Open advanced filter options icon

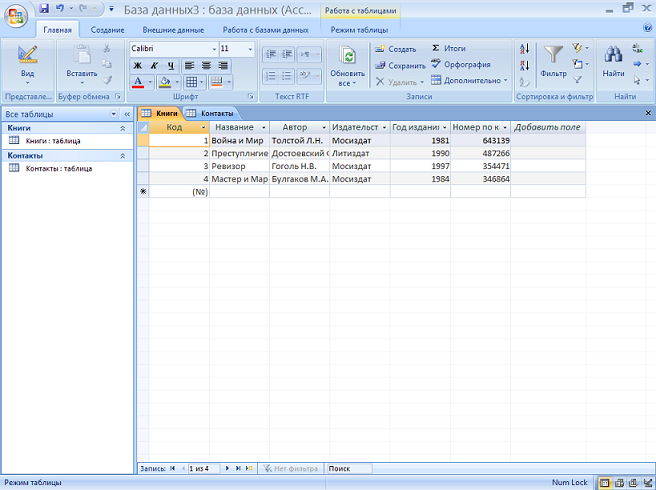click(x=580, y=64)
